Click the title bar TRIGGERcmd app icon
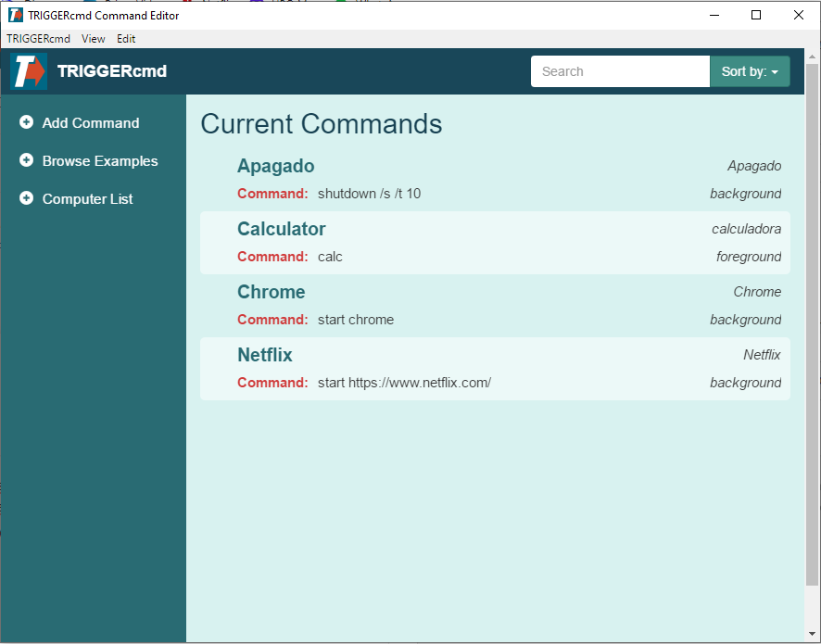The image size is (821, 644). pyautogui.click(x=16, y=15)
